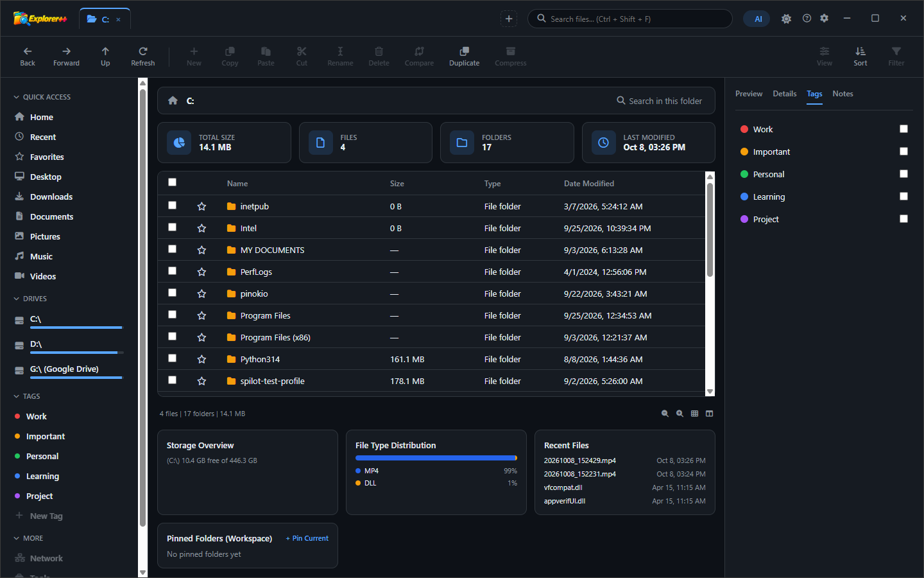Star the pinokio folder as favorite
Viewport: 924px width, 578px height.
point(201,293)
